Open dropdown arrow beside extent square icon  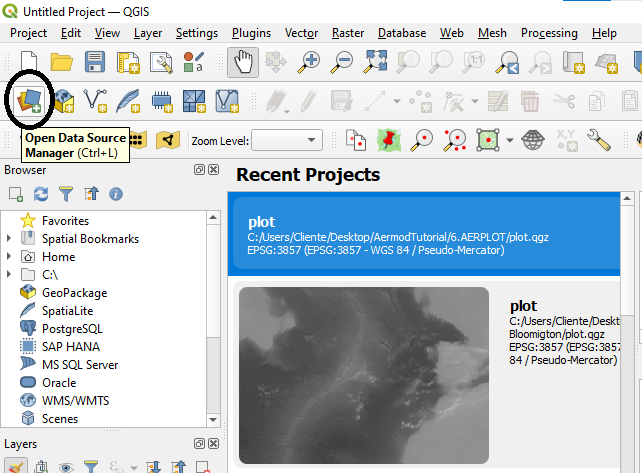click(x=510, y=140)
